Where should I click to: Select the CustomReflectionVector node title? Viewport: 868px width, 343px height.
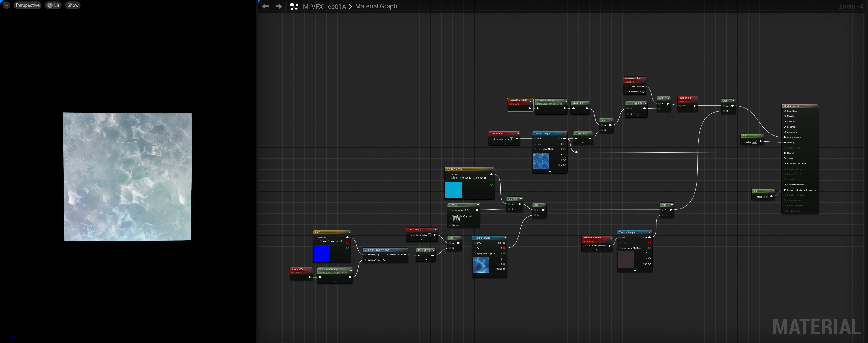pyautogui.click(x=377, y=250)
